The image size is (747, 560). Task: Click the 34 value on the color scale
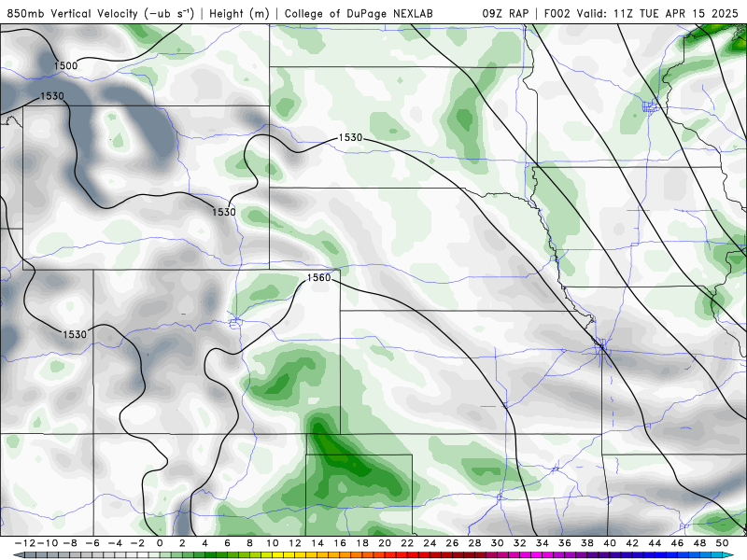click(x=543, y=543)
